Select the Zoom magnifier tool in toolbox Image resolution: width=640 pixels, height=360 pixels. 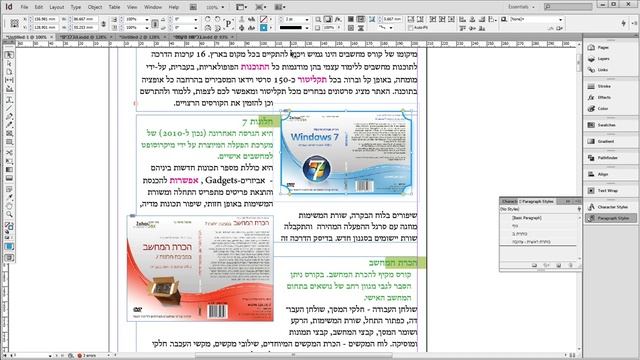click(x=9, y=215)
